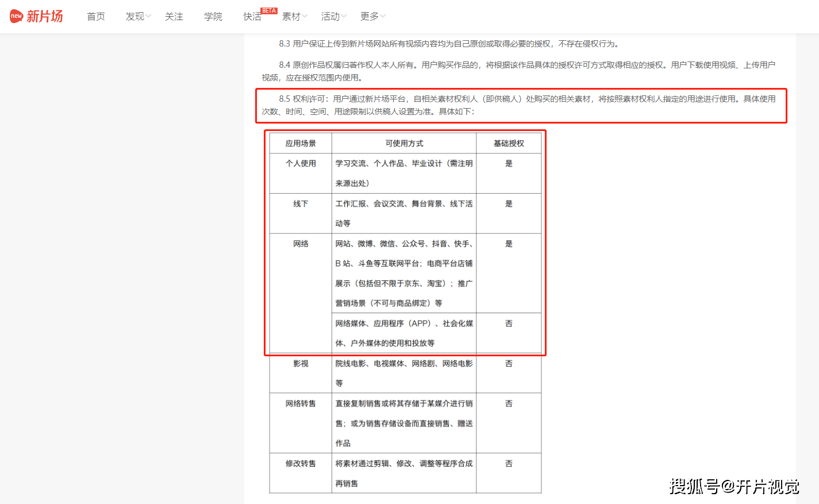This screenshot has height=504, width=819.
Task: Click the cell starting with 直接复制销售
Action: pos(404,423)
